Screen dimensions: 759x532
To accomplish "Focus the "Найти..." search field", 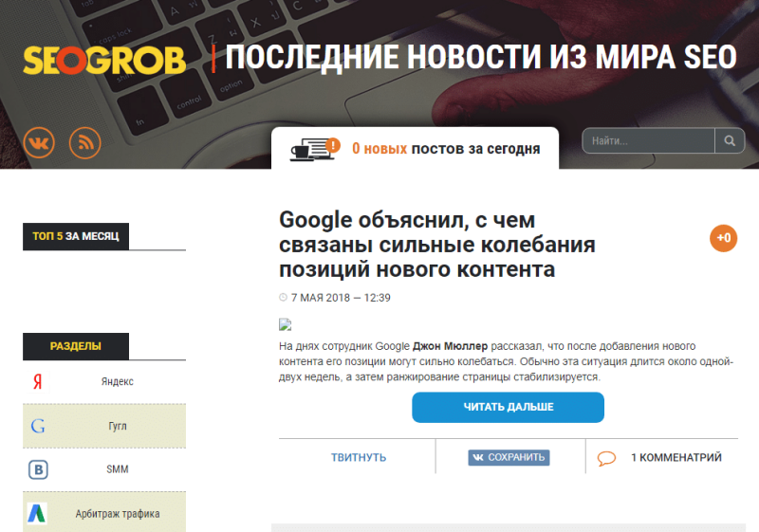I will coord(649,140).
